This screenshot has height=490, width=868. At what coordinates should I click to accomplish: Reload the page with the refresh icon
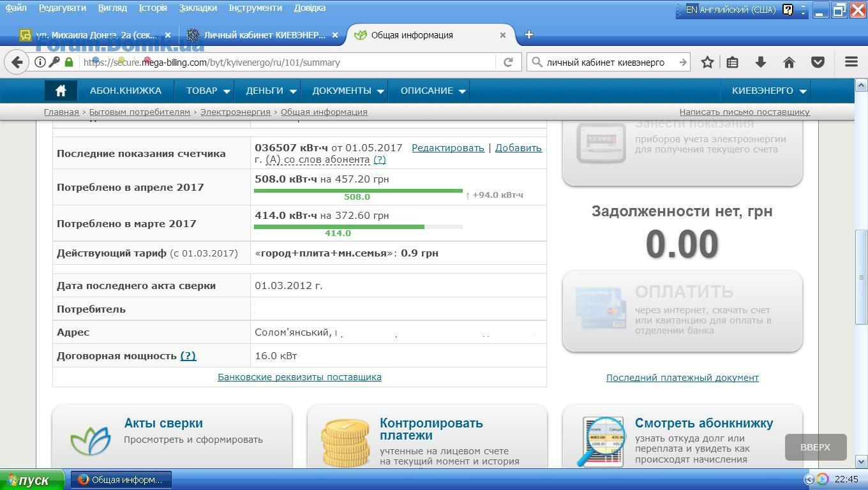click(508, 62)
